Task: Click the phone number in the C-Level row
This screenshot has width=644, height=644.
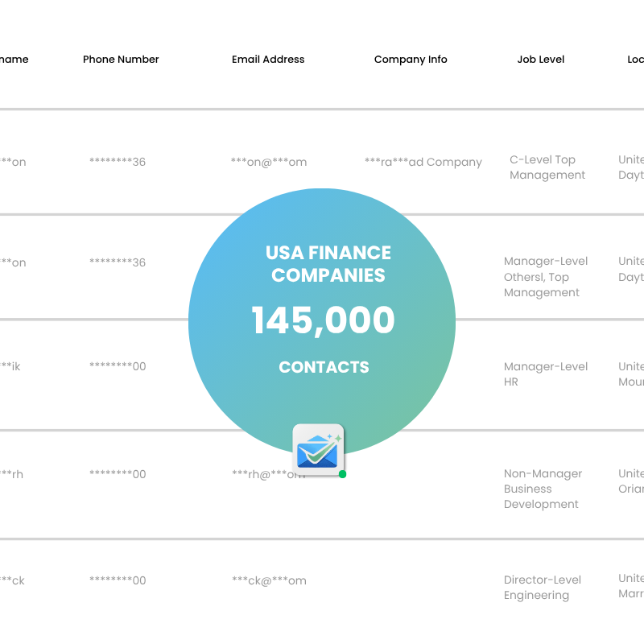Action: [x=118, y=162]
